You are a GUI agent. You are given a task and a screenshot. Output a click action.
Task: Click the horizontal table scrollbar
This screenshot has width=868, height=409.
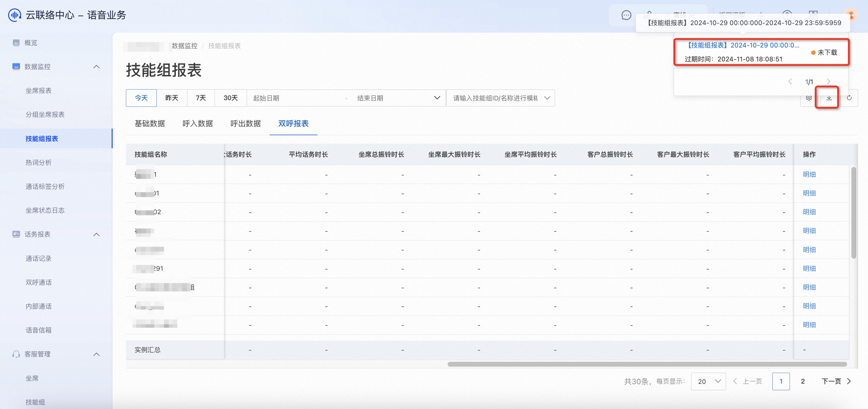pos(647,364)
